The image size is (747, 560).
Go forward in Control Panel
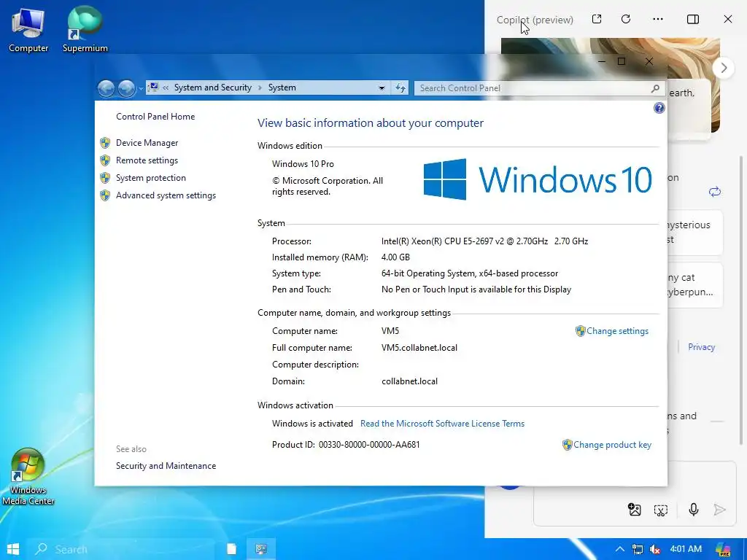coord(126,88)
